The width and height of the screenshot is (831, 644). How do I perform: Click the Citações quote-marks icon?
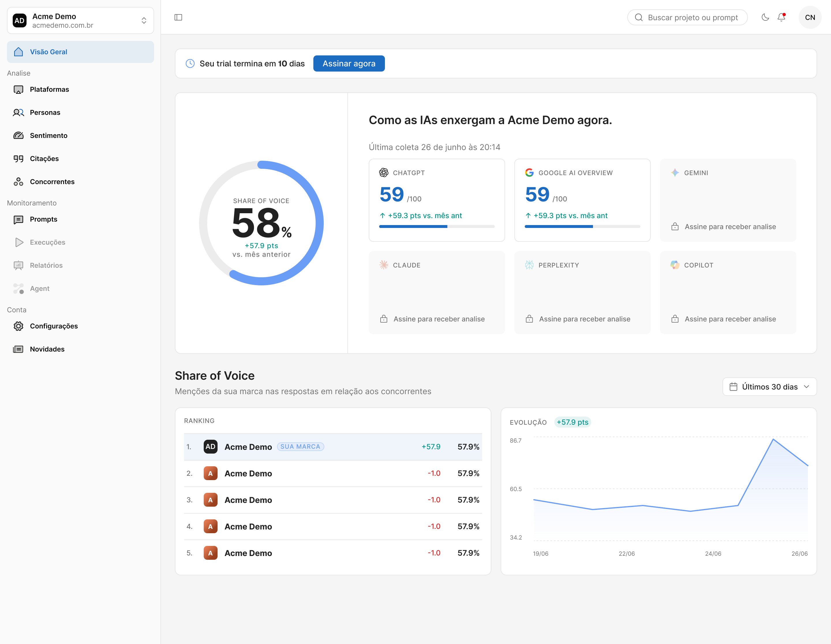(x=18, y=159)
